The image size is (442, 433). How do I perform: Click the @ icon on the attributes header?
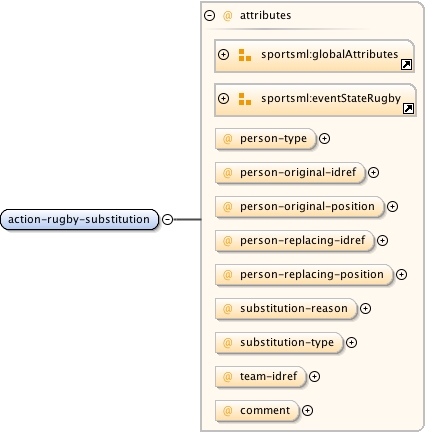227,16
